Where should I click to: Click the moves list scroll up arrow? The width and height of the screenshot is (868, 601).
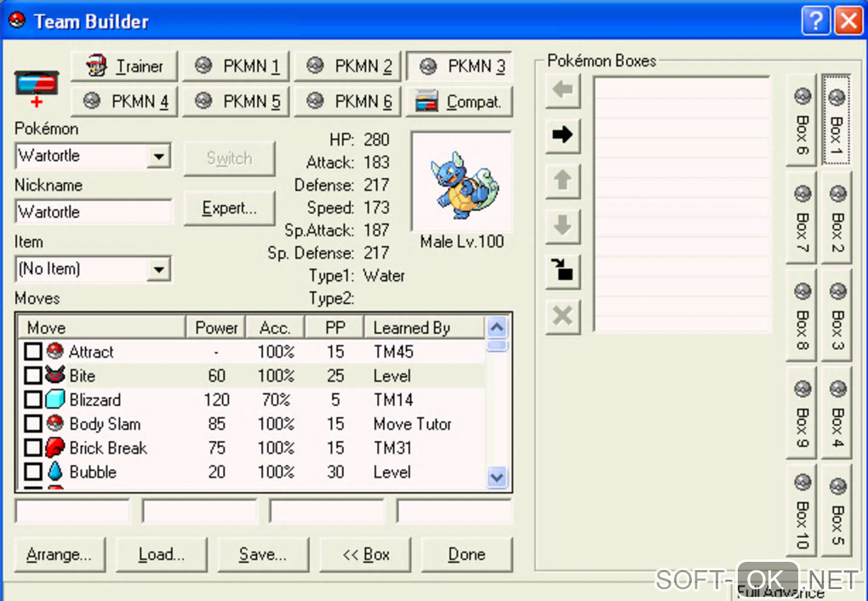(497, 328)
